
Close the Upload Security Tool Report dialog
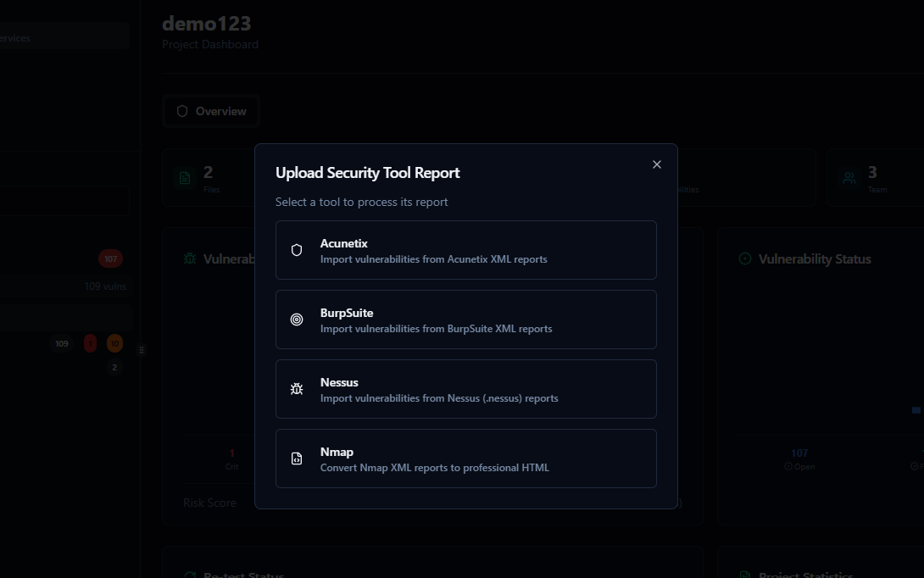click(x=656, y=164)
